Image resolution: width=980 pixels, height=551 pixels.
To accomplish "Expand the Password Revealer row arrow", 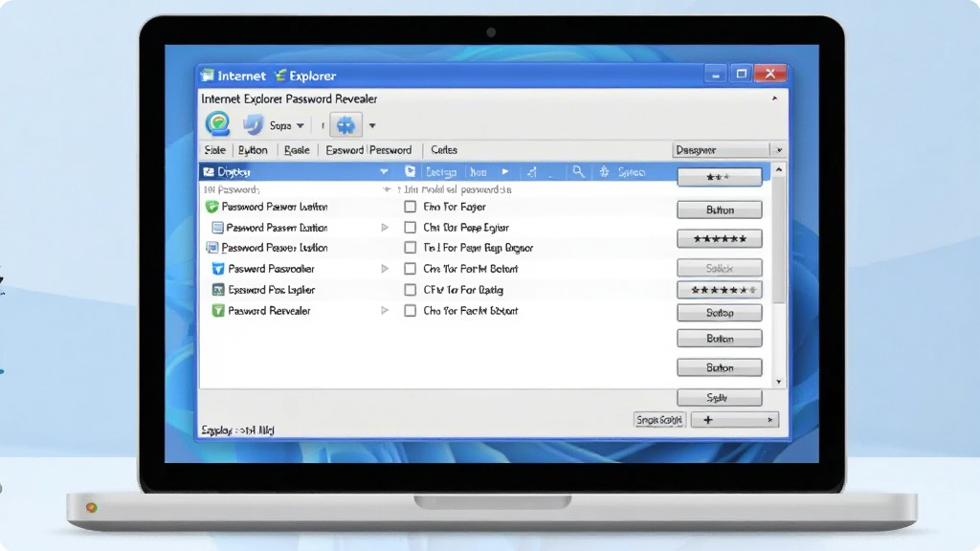I will click(x=385, y=311).
